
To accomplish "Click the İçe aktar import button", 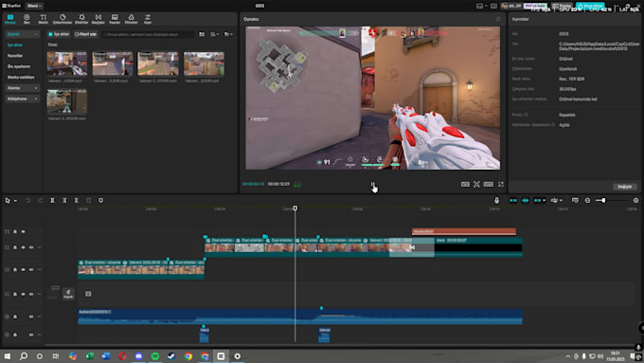I will [x=59, y=34].
